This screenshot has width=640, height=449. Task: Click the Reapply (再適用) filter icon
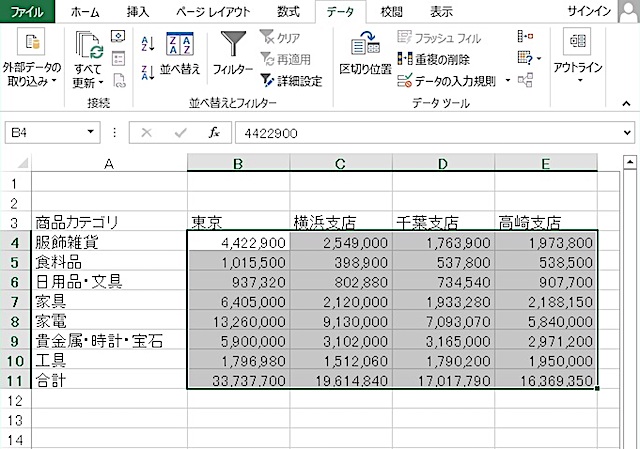pyautogui.click(x=267, y=59)
